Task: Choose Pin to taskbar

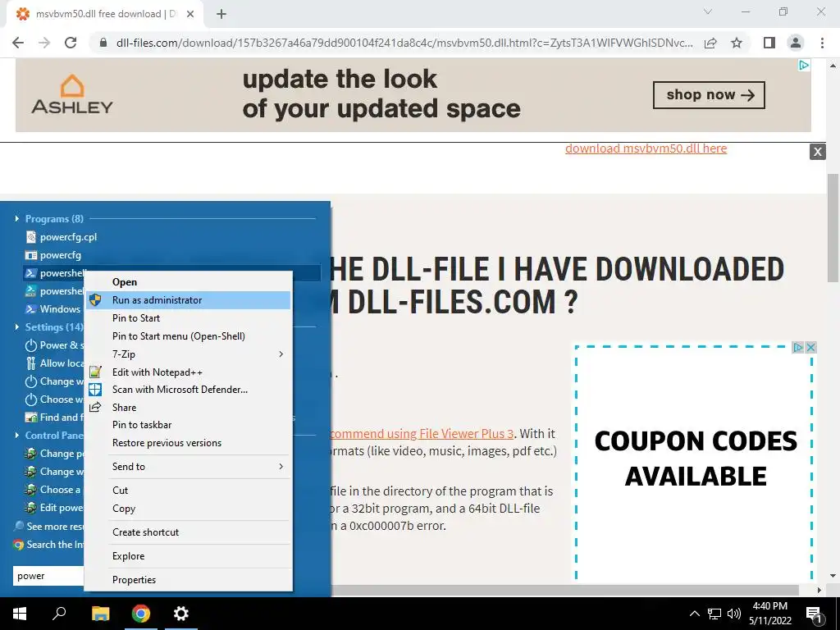Action: (x=188, y=425)
